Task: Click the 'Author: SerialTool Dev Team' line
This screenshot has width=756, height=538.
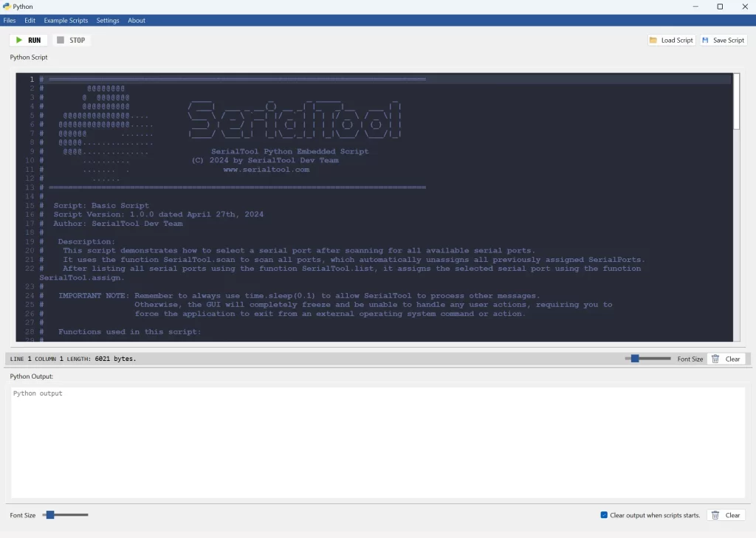Action: (x=117, y=223)
